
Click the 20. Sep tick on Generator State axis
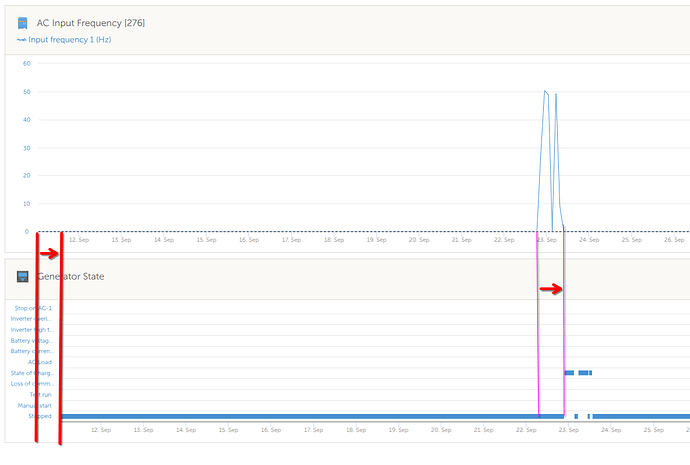pos(441,430)
